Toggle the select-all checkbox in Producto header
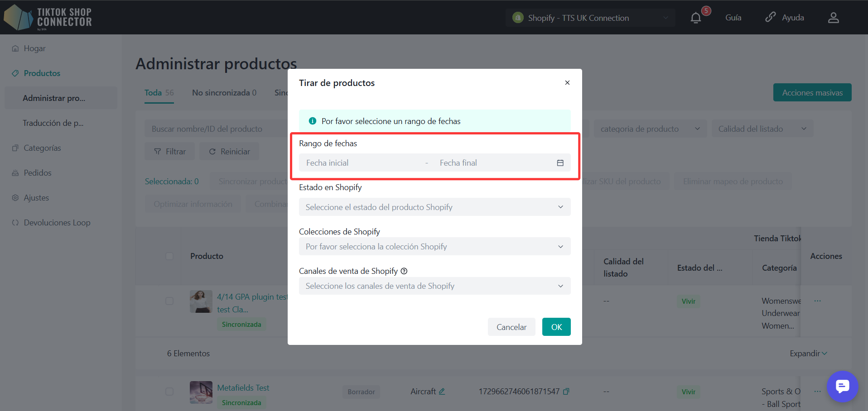The height and width of the screenshot is (411, 868). (169, 256)
